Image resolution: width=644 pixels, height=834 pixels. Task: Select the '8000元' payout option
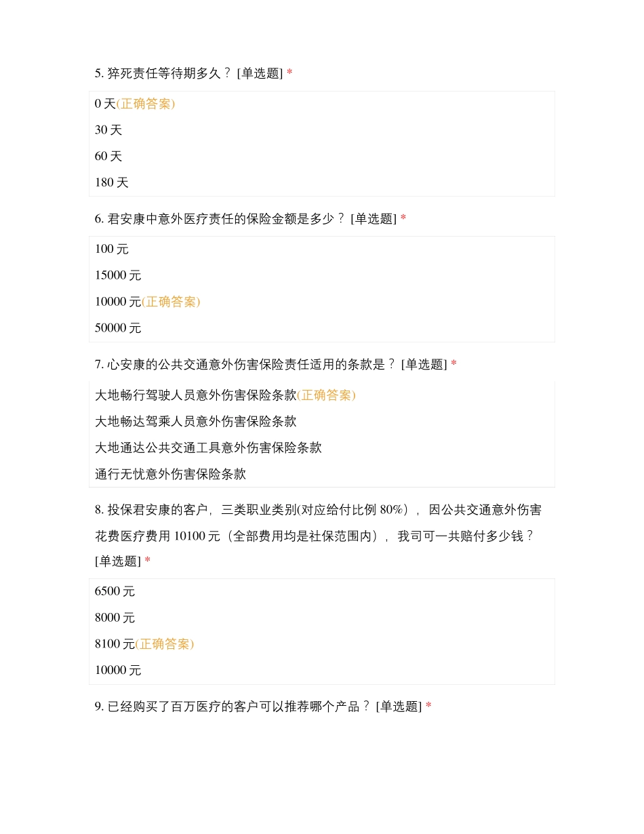[x=115, y=618]
